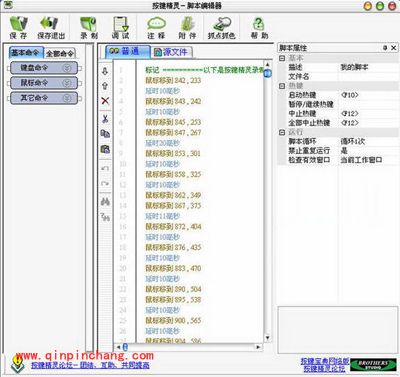
Task: Select script line 延时11毫秒
Action: pos(163,216)
